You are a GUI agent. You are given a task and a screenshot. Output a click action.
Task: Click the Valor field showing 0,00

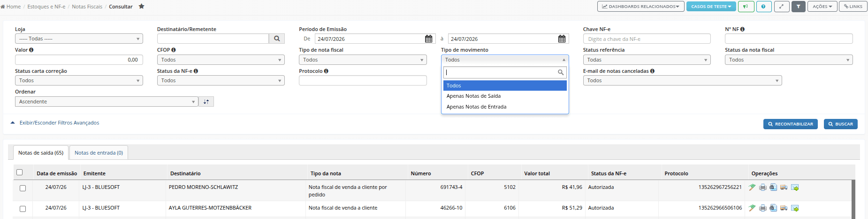click(x=79, y=60)
